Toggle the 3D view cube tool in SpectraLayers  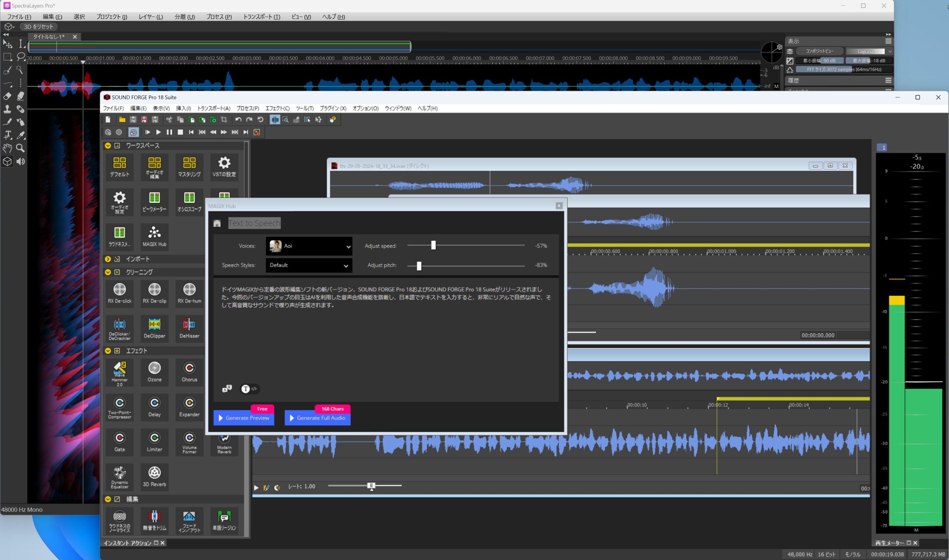coord(7,162)
